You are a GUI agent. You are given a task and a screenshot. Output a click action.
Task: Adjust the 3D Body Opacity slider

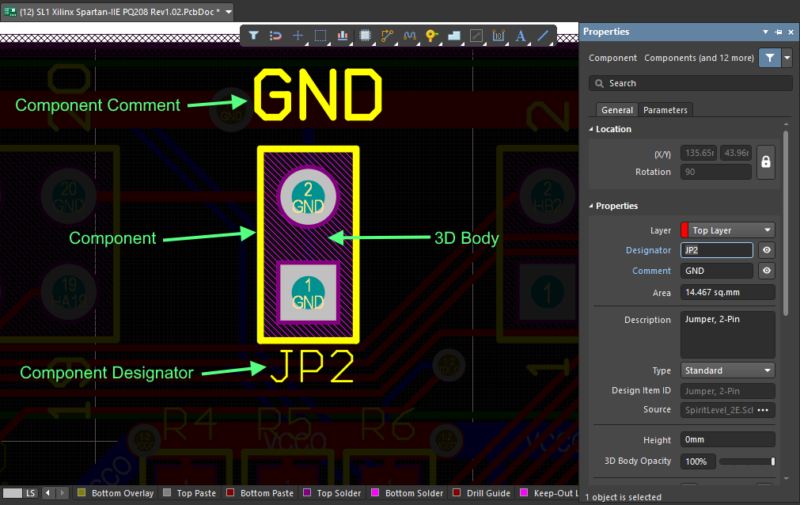tap(746, 461)
